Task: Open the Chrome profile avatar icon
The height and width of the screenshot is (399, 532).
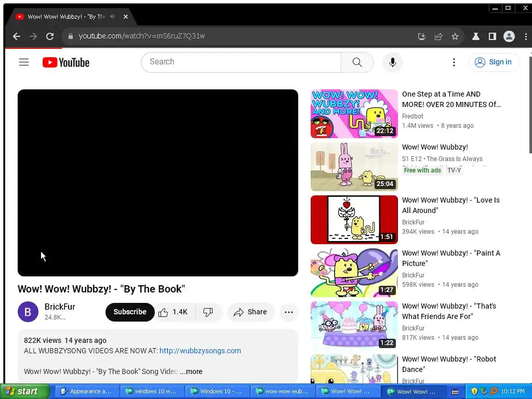Action: 509,36
